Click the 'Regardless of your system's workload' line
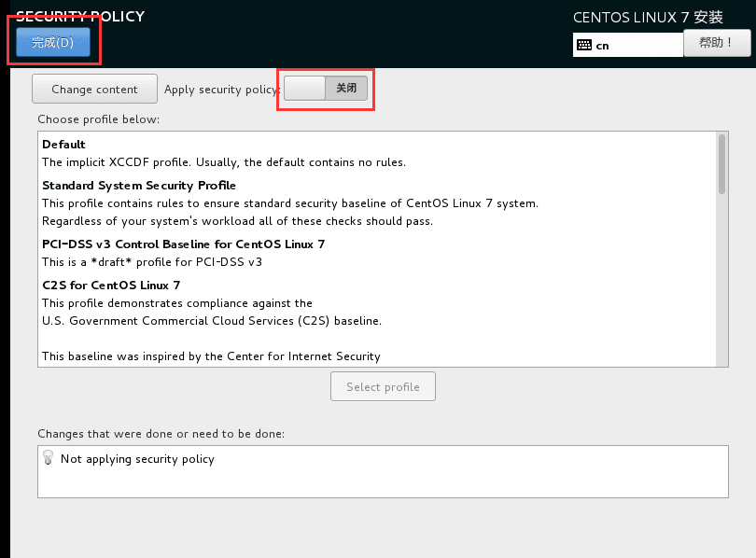The image size is (756, 558). (237, 221)
